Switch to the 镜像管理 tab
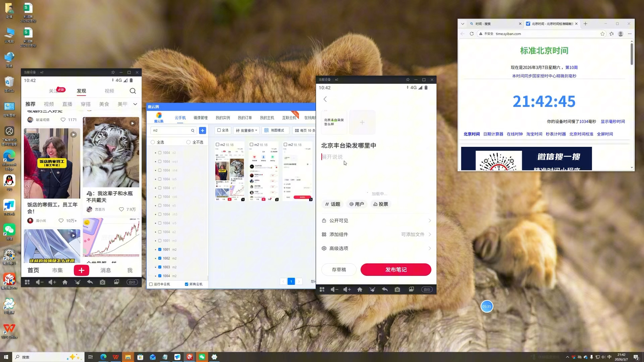The width and height of the screenshot is (644, 362). tap(200, 118)
